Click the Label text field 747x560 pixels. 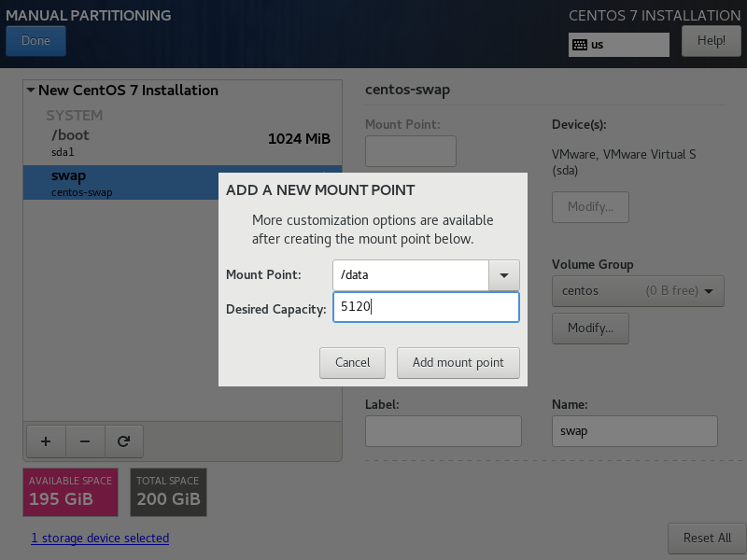click(x=443, y=431)
